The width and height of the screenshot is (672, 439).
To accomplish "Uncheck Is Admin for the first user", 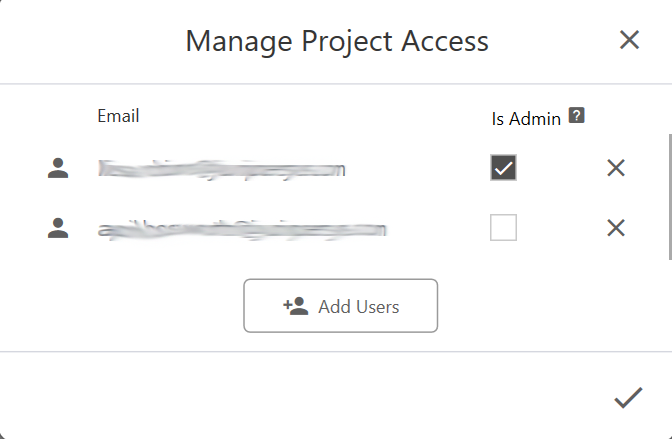I will pyautogui.click(x=503, y=168).
